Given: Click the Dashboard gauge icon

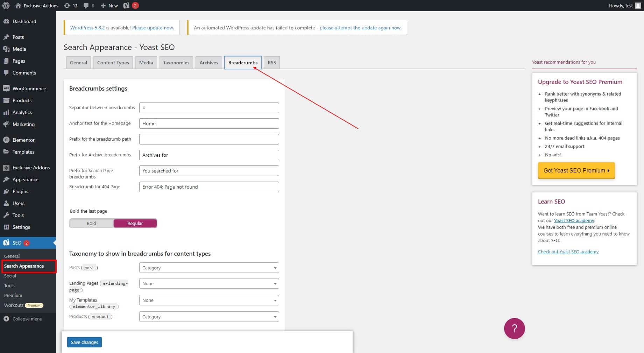Looking at the screenshot, I should coord(6,21).
